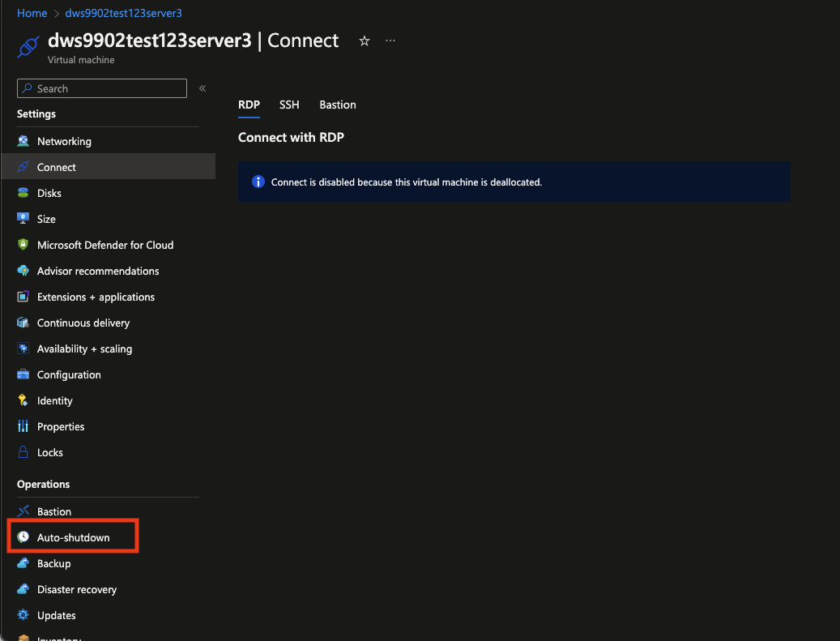The height and width of the screenshot is (641, 840).
Task: Click the dws9902test123server3 | Connect page title
Action: tap(194, 41)
